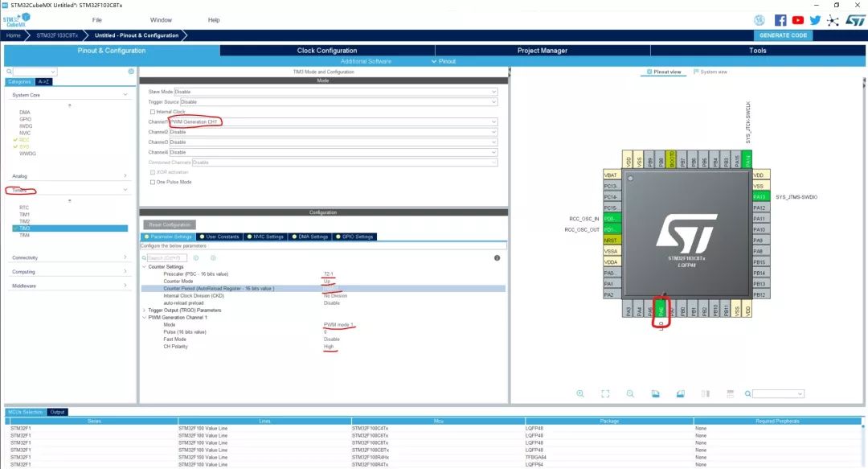Open the GPIO Settings tab
Screen dimensions: 868x469
[x=354, y=237]
